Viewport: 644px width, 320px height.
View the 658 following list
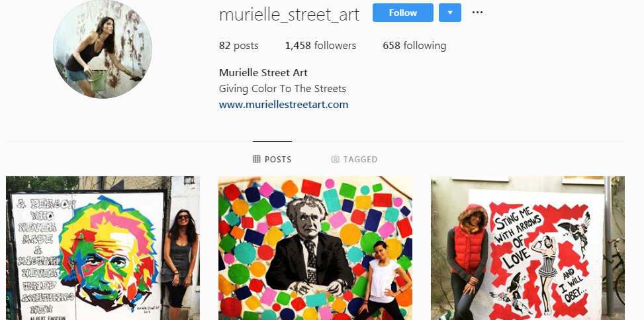[x=414, y=46]
